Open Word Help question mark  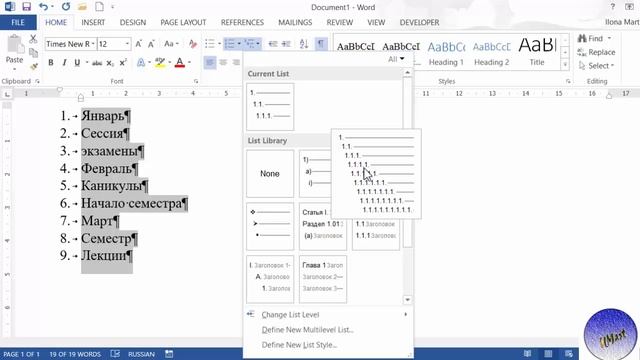point(612,7)
